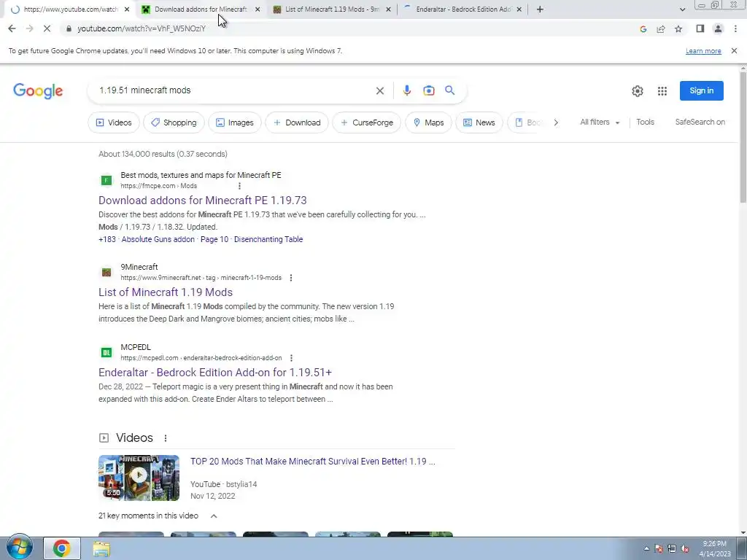This screenshot has height=560, width=747.
Task: Close the YouTube watch tab
Action: click(127, 9)
